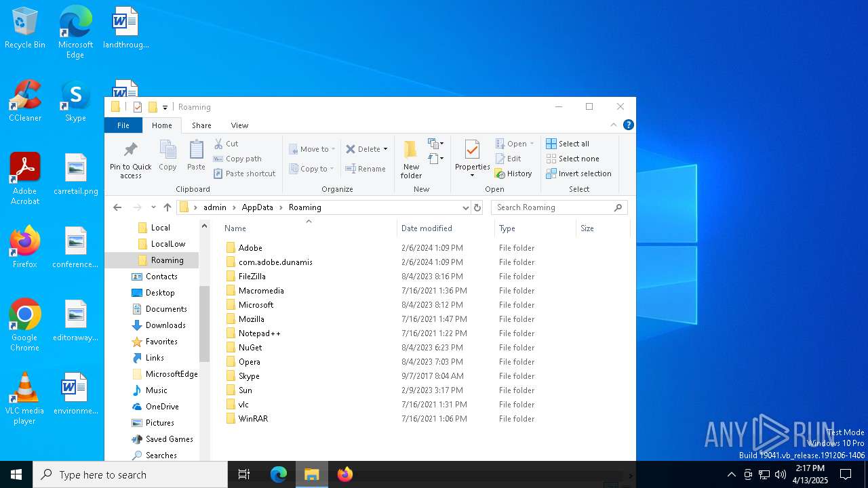Open the Windows Start button

click(16, 474)
